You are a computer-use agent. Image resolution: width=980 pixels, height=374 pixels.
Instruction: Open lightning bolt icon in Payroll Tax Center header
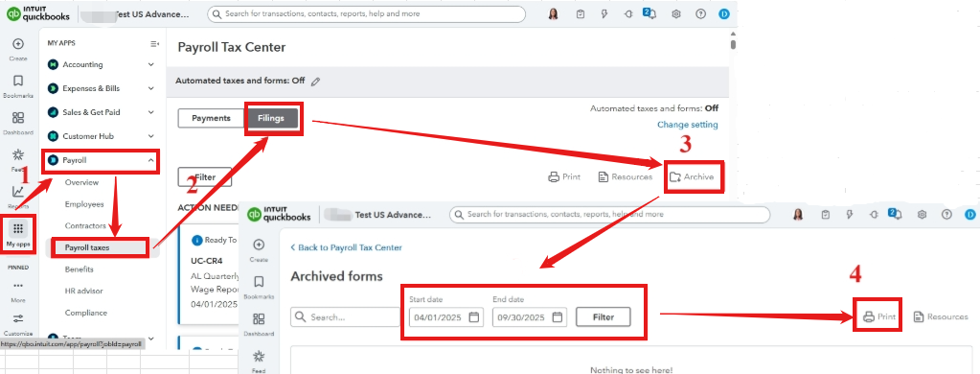[604, 13]
